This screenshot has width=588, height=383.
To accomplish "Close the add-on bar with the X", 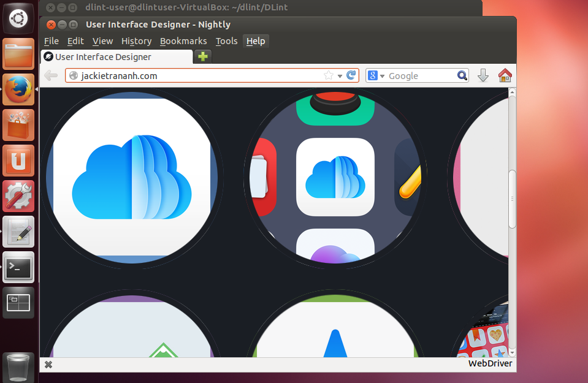I will click(x=48, y=365).
